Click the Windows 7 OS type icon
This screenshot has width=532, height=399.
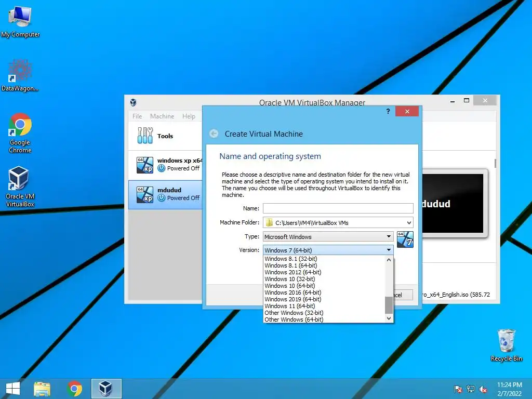point(405,240)
